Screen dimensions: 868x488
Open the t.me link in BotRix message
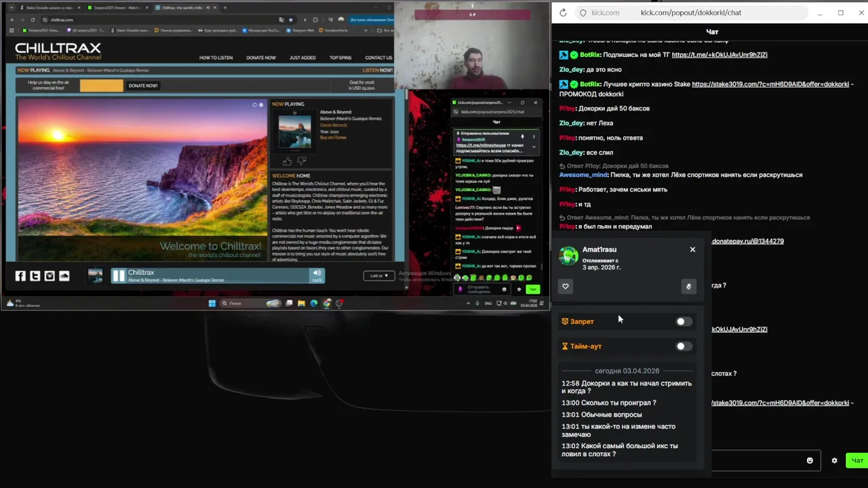pyautogui.click(x=719, y=55)
